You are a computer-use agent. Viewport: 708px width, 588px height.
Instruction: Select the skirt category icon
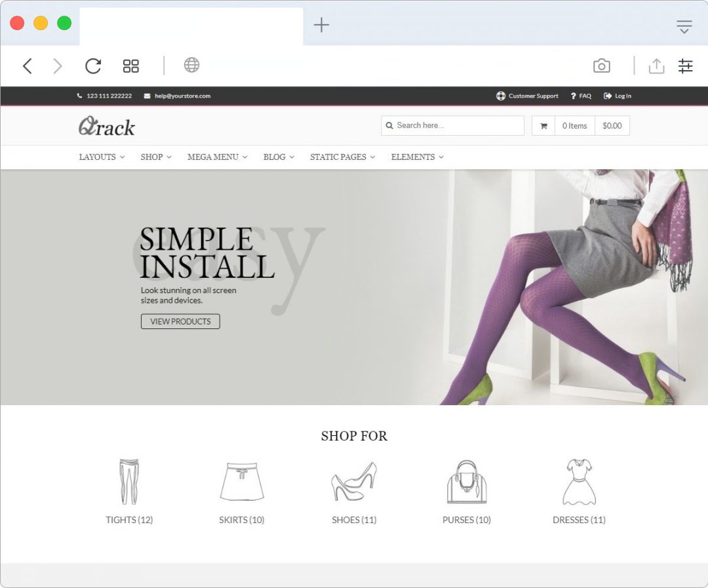coord(241,482)
